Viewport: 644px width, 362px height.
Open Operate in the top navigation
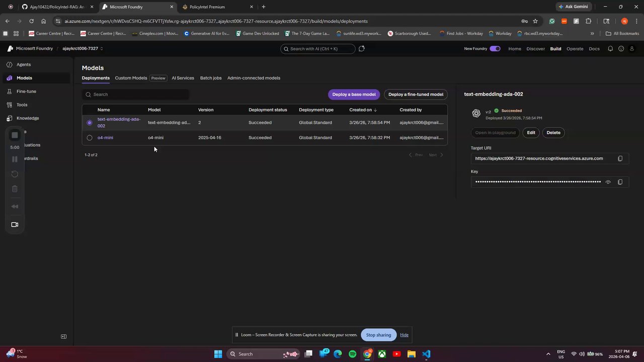point(575,49)
